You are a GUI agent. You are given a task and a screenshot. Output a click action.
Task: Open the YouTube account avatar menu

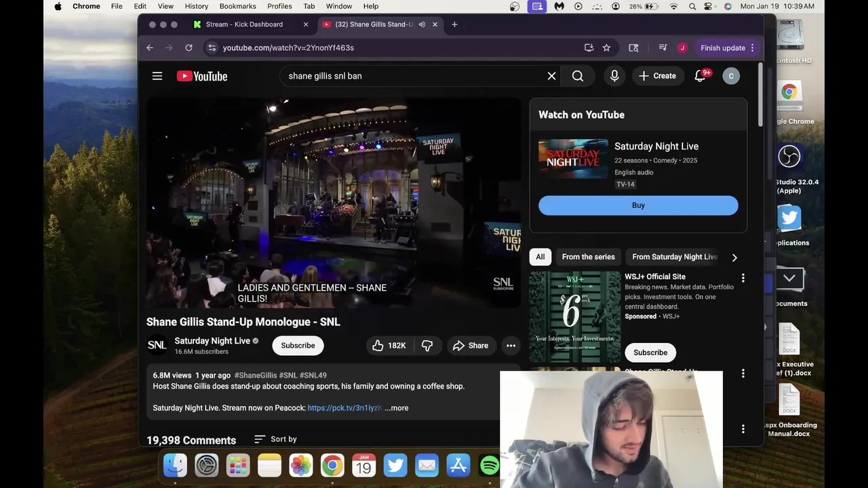pos(731,76)
